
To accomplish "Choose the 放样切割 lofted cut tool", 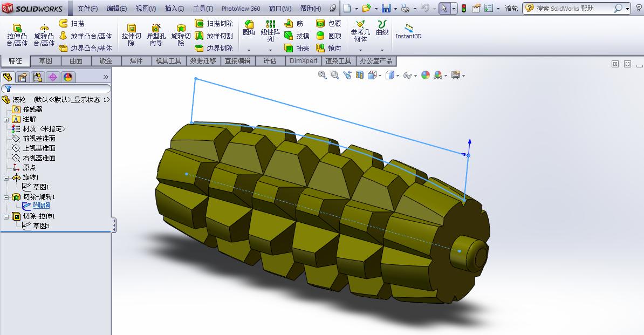I will click(214, 36).
